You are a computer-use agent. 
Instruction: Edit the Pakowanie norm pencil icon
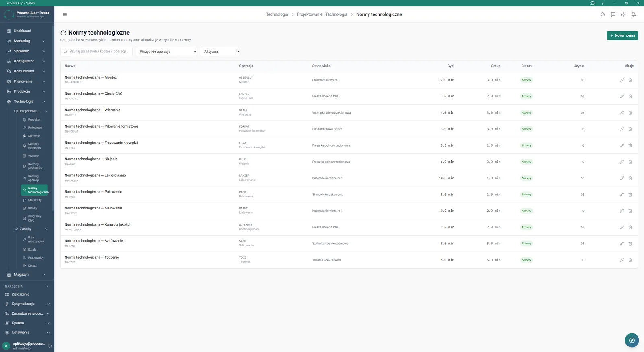622,195
